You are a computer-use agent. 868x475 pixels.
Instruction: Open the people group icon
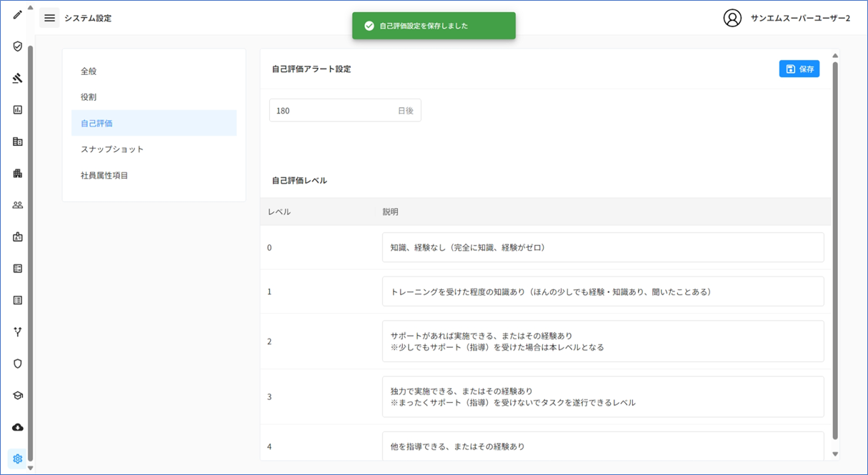18,205
